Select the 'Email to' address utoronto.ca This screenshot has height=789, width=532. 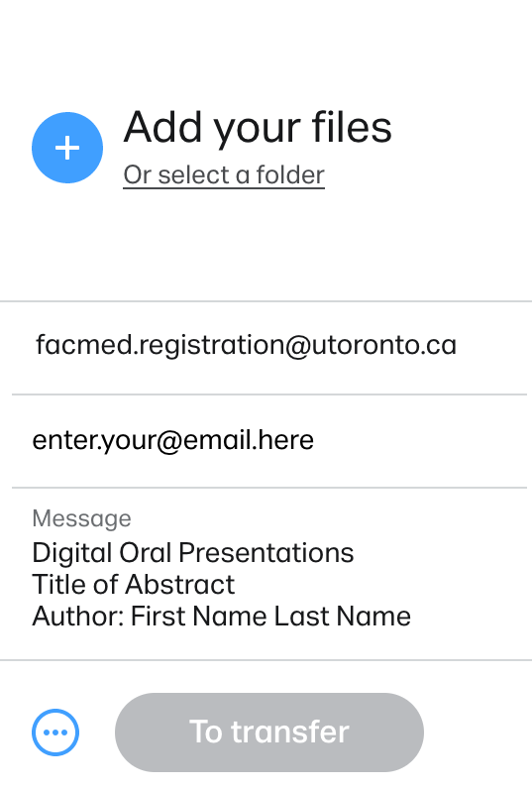(246, 346)
